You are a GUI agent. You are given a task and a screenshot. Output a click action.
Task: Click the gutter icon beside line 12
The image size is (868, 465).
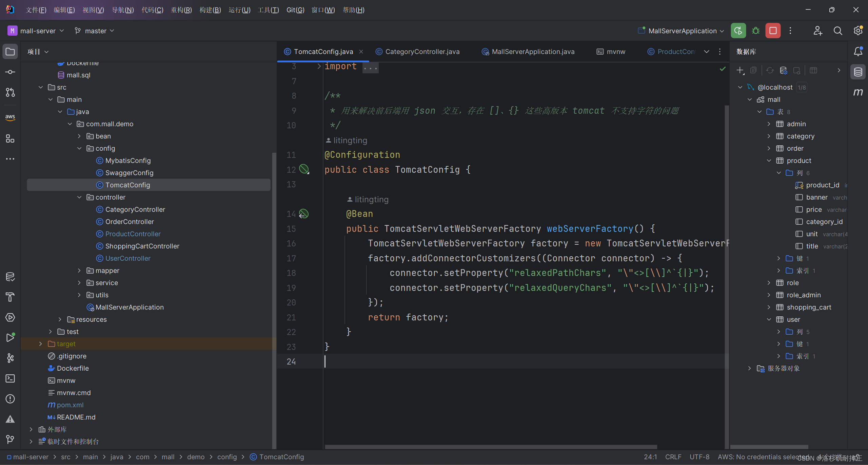click(304, 169)
